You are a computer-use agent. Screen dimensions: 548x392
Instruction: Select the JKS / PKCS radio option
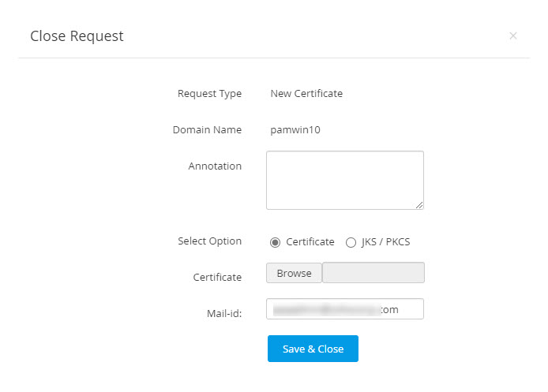click(351, 242)
